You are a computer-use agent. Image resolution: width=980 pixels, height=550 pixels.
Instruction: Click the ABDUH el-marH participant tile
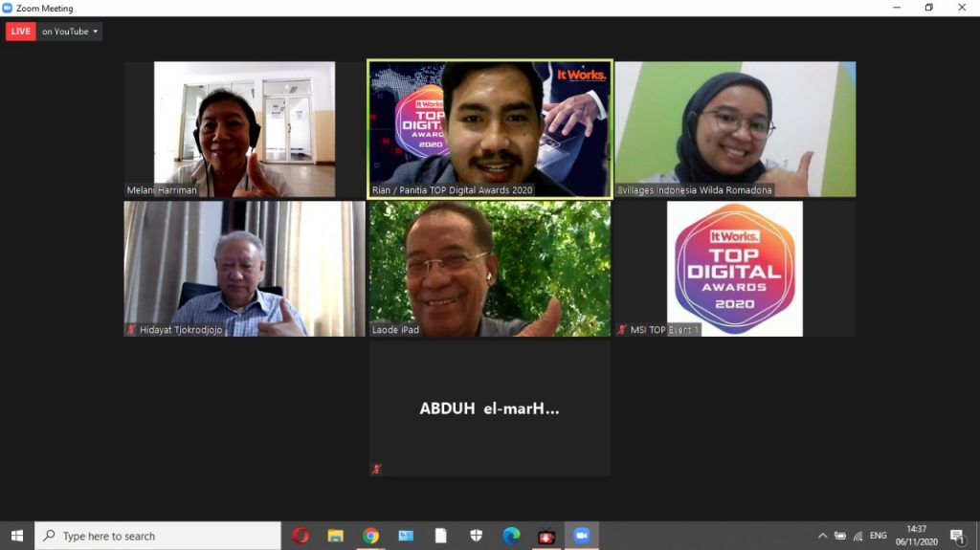coord(489,408)
